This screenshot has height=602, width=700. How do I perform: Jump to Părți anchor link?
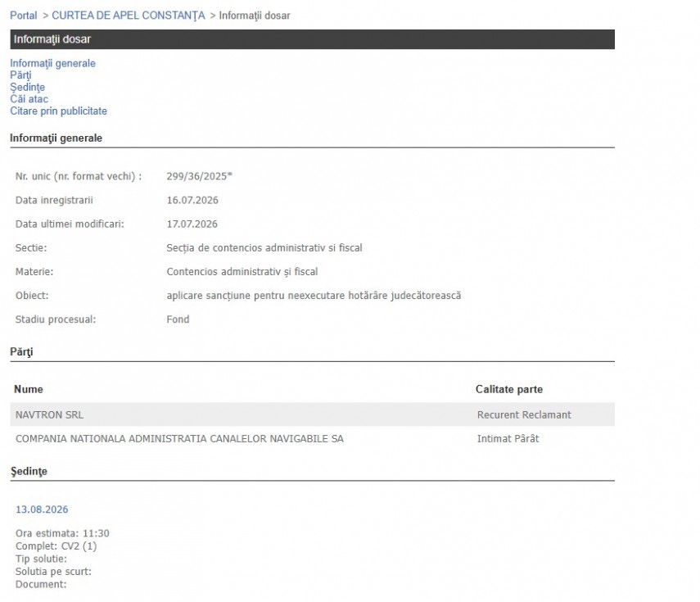[20, 75]
